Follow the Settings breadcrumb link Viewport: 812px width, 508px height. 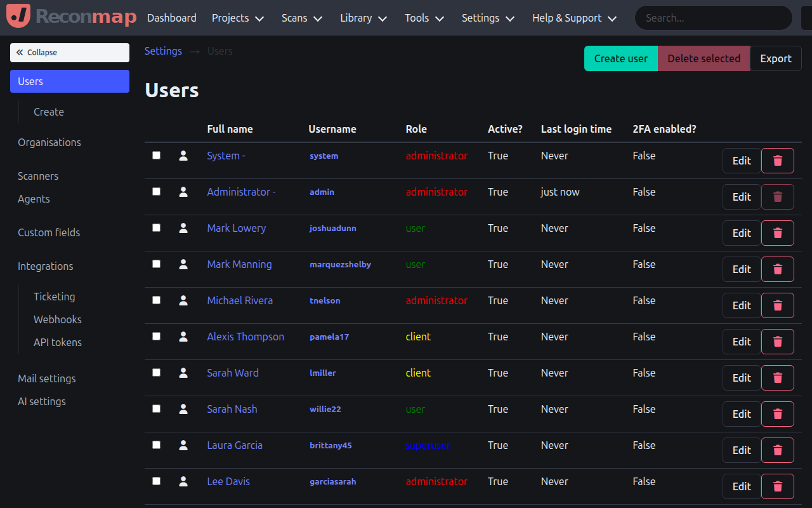pos(163,50)
